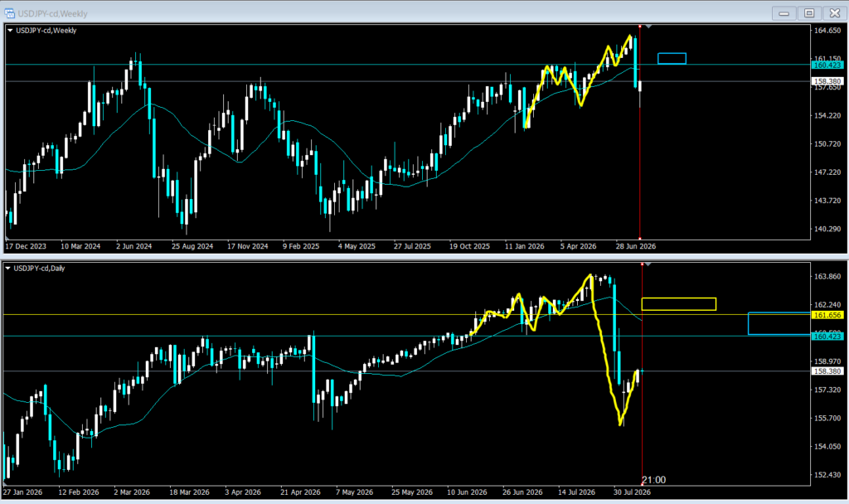
Task: Select the 158.380 current price tag on Weekly chart
Action: tap(827, 82)
